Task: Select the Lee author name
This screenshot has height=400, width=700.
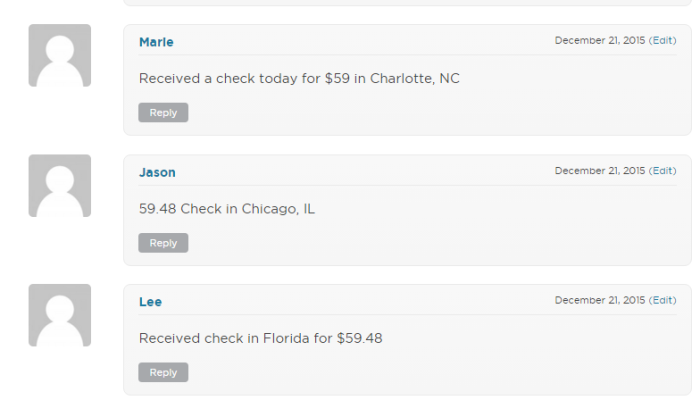Action: click(150, 302)
